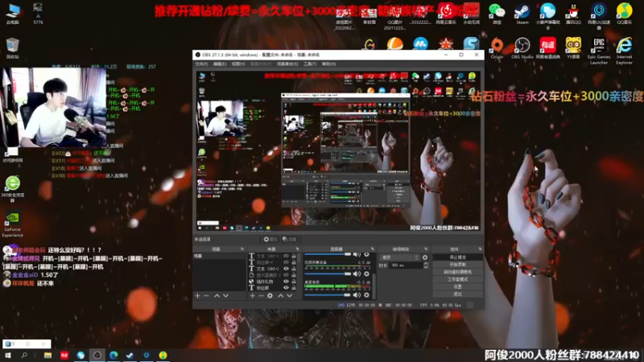Screen dimensions: 644x362
Task: Open 编辑(E) menu in OBS
Action: point(220,64)
